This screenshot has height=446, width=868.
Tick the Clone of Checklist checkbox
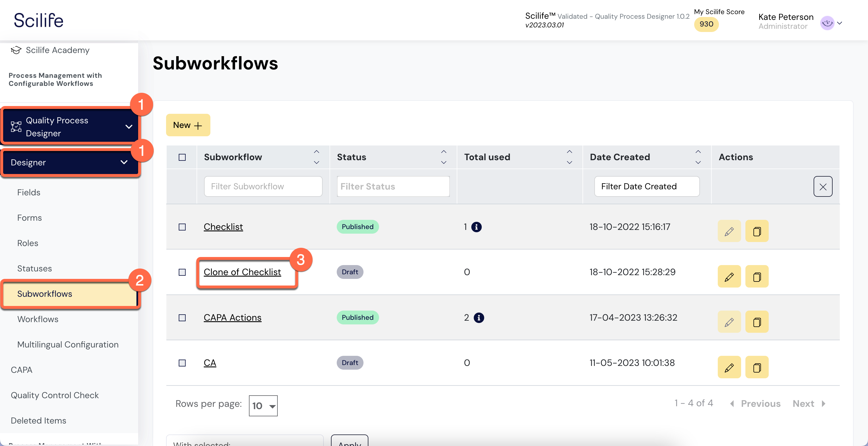coord(182,272)
